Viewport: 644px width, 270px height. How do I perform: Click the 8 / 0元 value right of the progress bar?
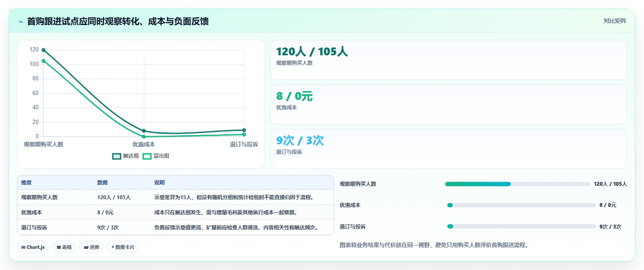click(608, 205)
